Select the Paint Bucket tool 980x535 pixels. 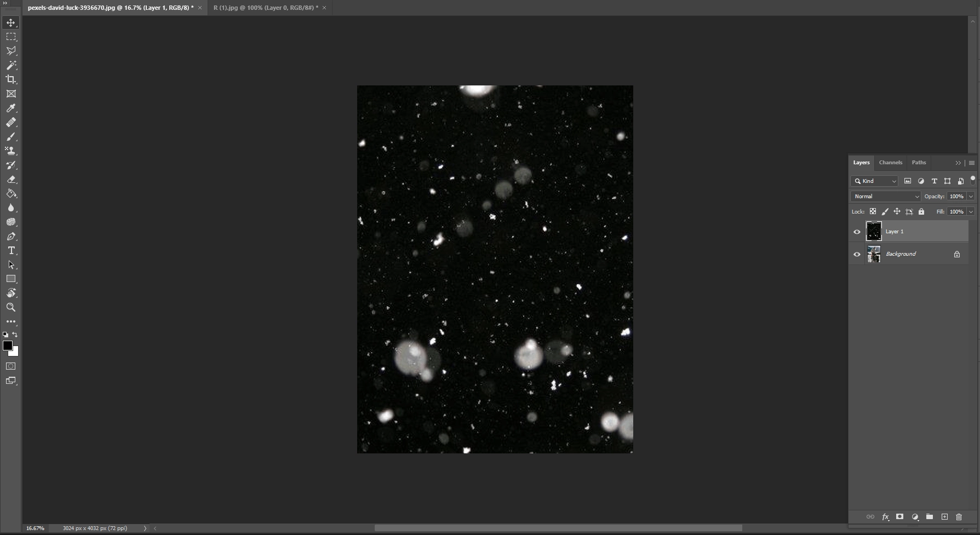pos(11,193)
